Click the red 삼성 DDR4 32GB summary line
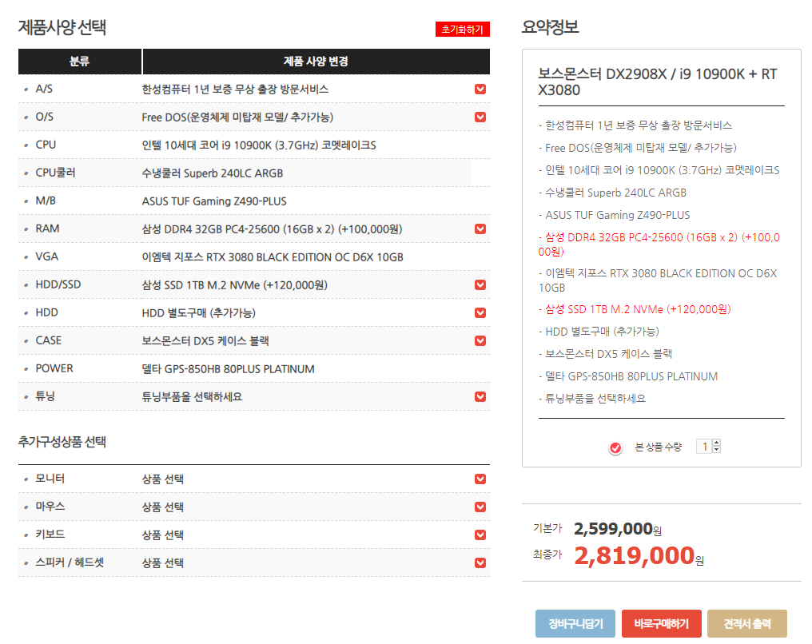The height and width of the screenshot is (644, 812). pos(659,244)
